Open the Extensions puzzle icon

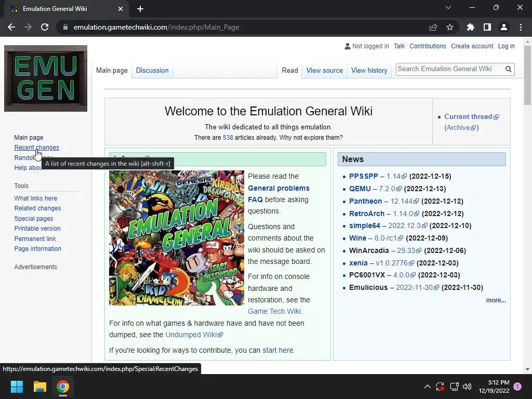pyautogui.click(x=471, y=27)
